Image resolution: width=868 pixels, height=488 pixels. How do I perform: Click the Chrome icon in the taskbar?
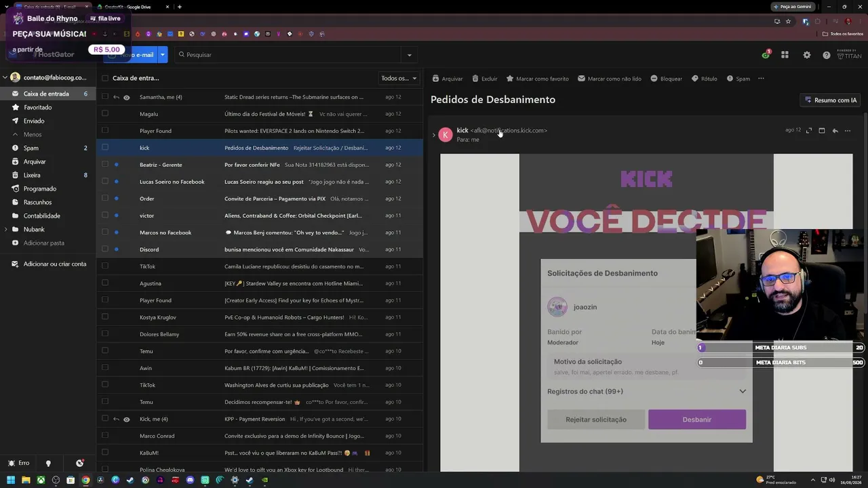click(x=85, y=480)
